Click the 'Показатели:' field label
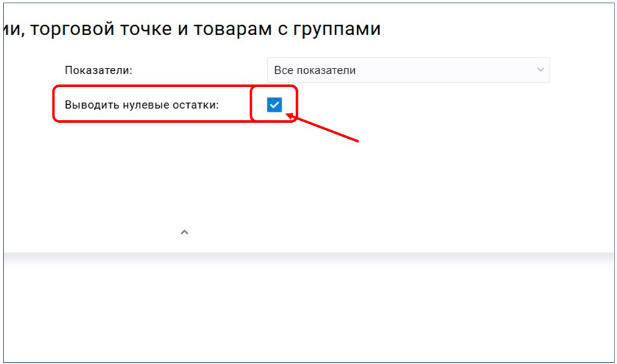The width and height of the screenshot is (617, 364). pyautogui.click(x=99, y=70)
